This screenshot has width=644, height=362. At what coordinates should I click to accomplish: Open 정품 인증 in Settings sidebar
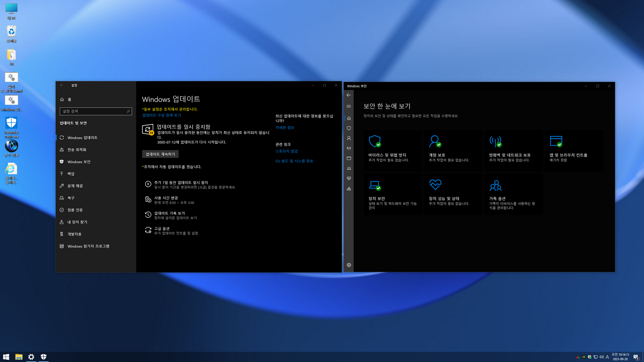coord(96,210)
